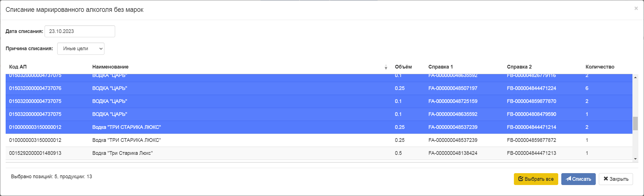Click the Списать button with paper plane icon

click(578, 179)
